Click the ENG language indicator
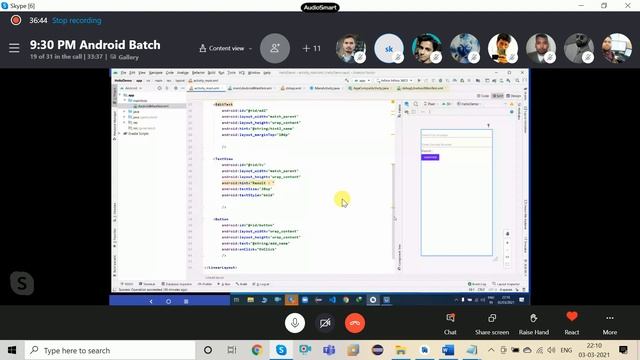The image size is (640, 360). click(566, 350)
